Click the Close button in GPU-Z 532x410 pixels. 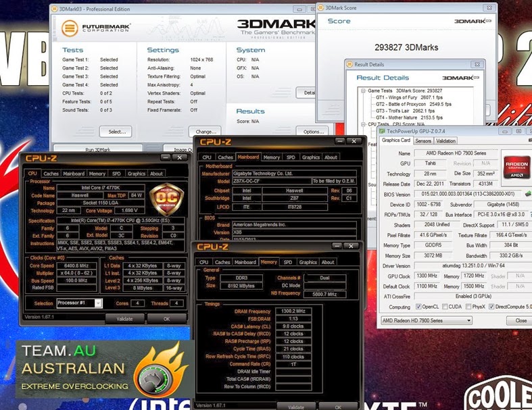[x=521, y=320]
